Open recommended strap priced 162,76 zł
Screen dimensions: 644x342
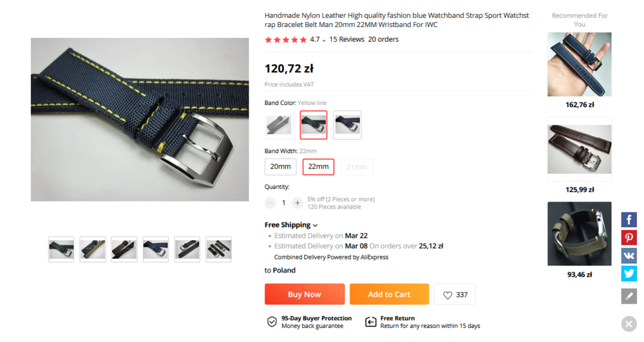point(579,64)
